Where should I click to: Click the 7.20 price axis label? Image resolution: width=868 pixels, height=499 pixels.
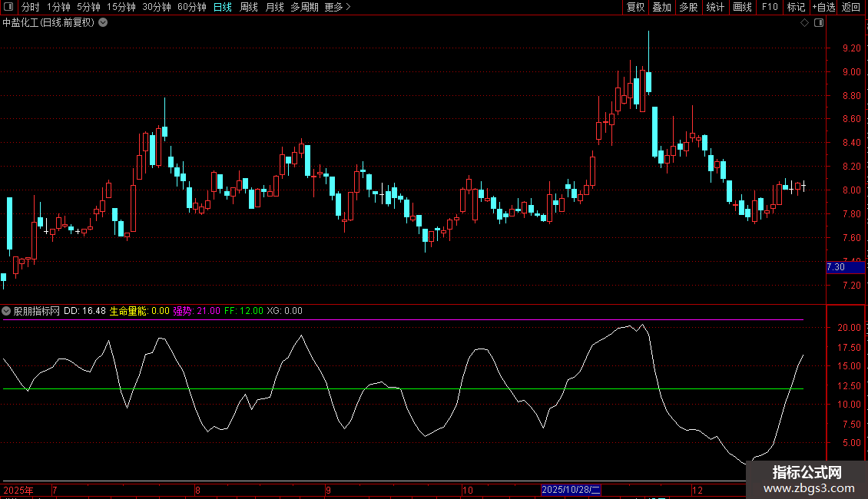coord(851,286)
